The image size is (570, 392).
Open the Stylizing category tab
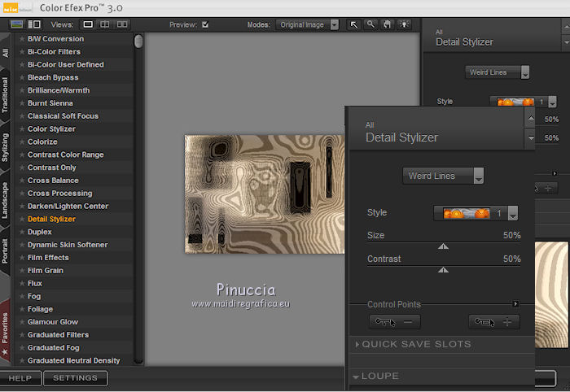tap(6, 147)
